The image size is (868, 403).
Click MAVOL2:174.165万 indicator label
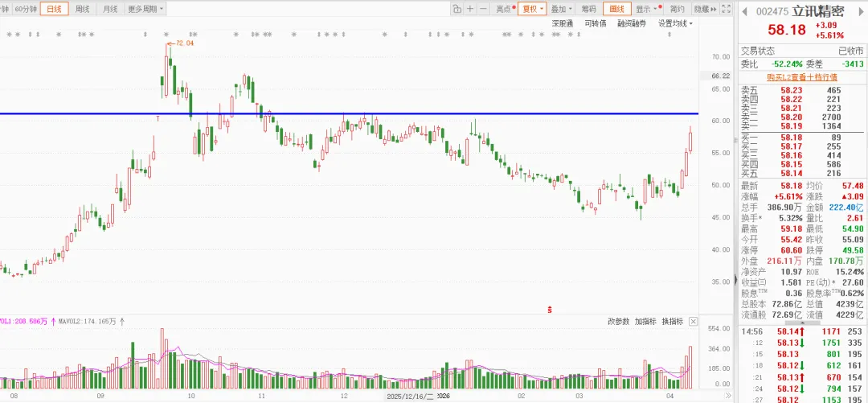(88, 321)
